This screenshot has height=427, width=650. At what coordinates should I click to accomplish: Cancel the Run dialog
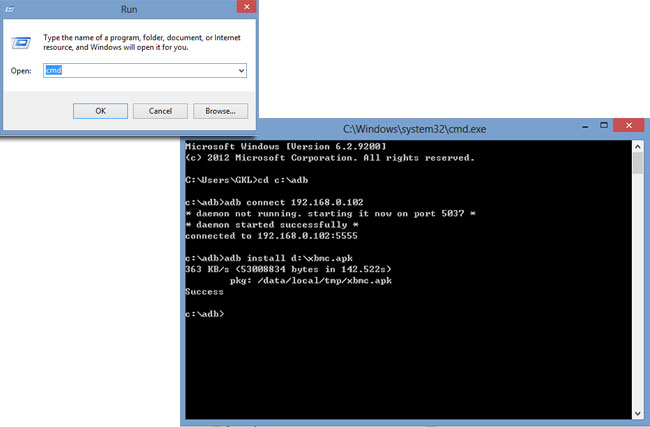(x=160, y=111)
